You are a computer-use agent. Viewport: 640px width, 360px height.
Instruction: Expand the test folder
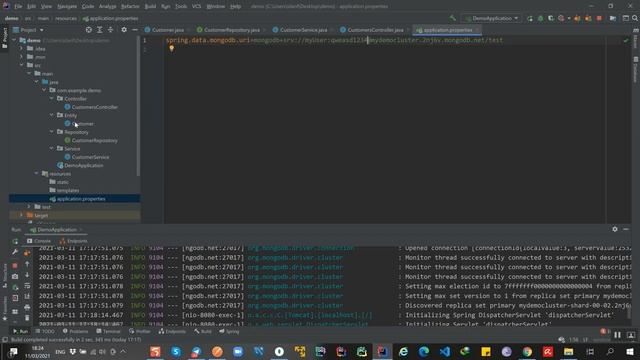click(29, 207)
